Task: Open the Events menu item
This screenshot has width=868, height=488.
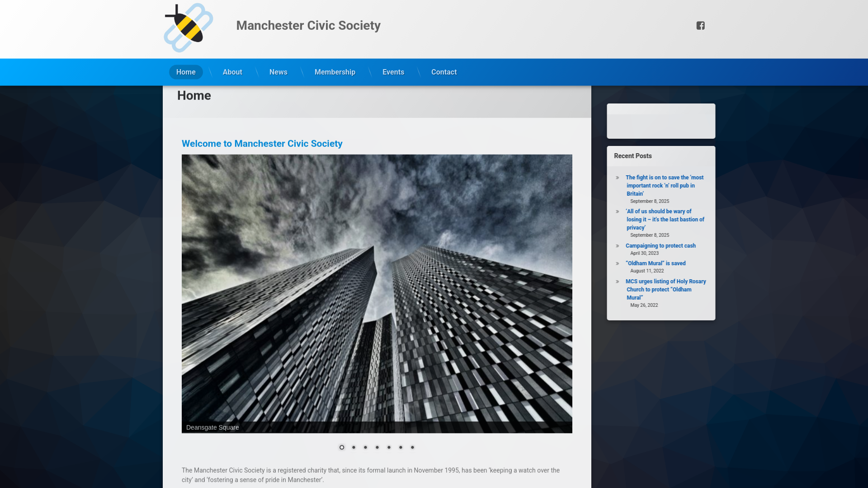Action: (x=393, y=72)
